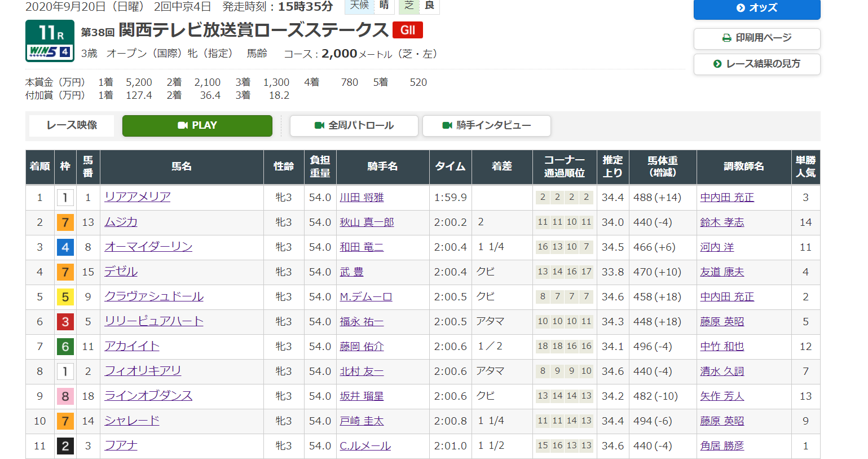Click first prize amount 5,200
Viewport: 868px width, 459px height.
[139, 82]
